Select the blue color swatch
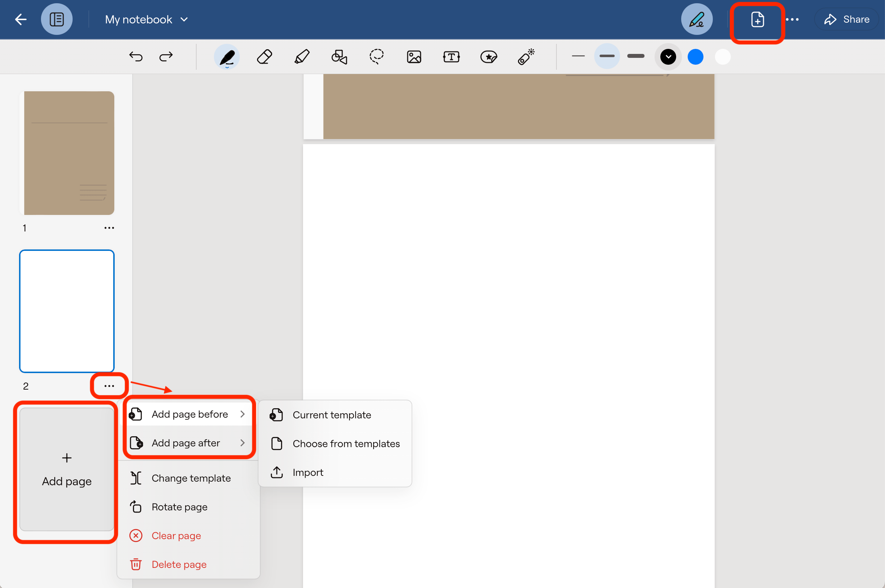Viewport: 885px width, 588px height. [695, 57]
